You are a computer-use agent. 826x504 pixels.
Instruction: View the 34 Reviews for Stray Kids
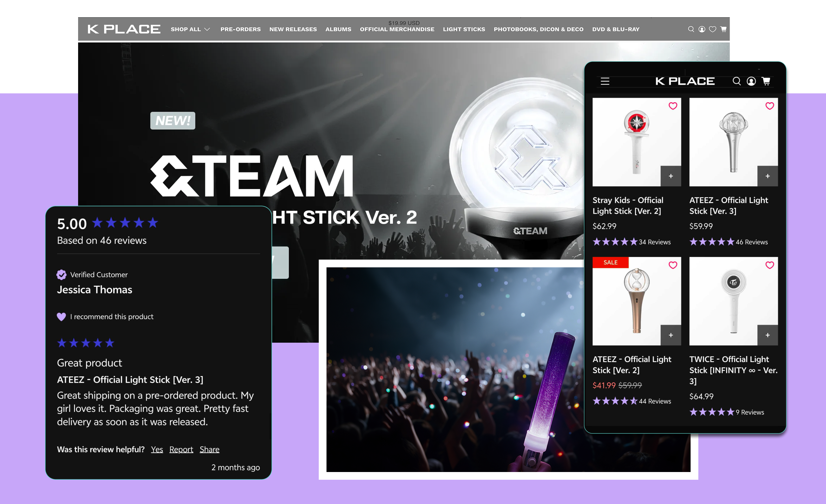[x=655, y=242]
